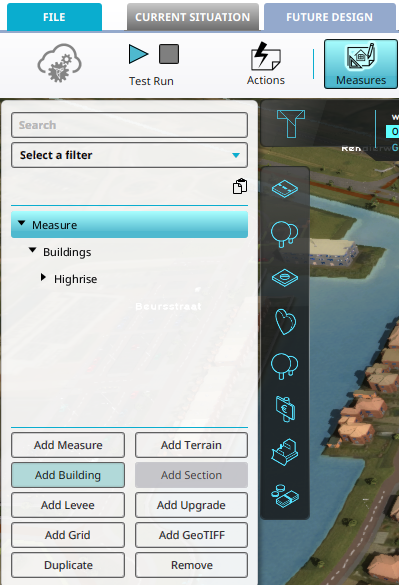
Task: Open the euro price tag icon
Action: [285, 409]
